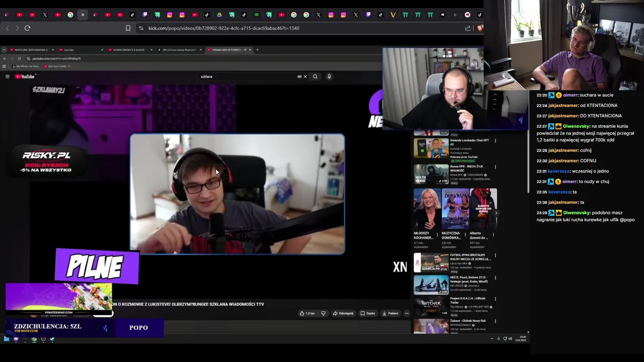This screenshot has height=362, width=644.
Task: Mute the DRAMA WISI tab via speaker icon
Action: pos(246,50)
